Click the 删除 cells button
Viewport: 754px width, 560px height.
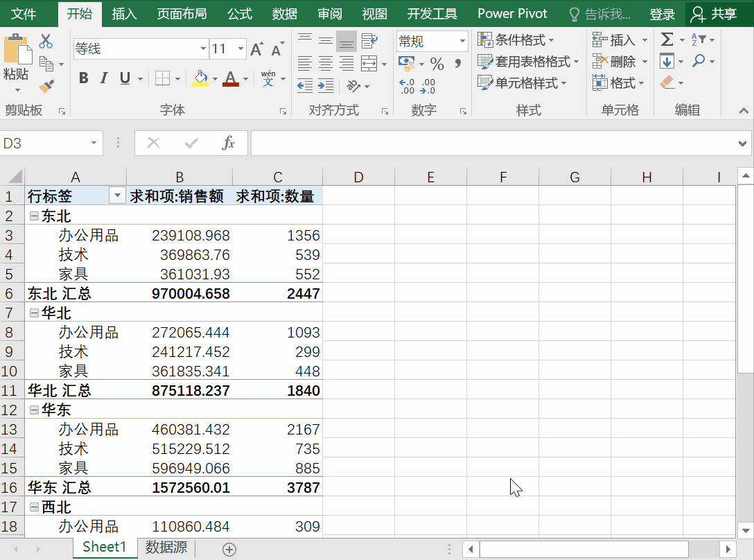pos(620,61)
